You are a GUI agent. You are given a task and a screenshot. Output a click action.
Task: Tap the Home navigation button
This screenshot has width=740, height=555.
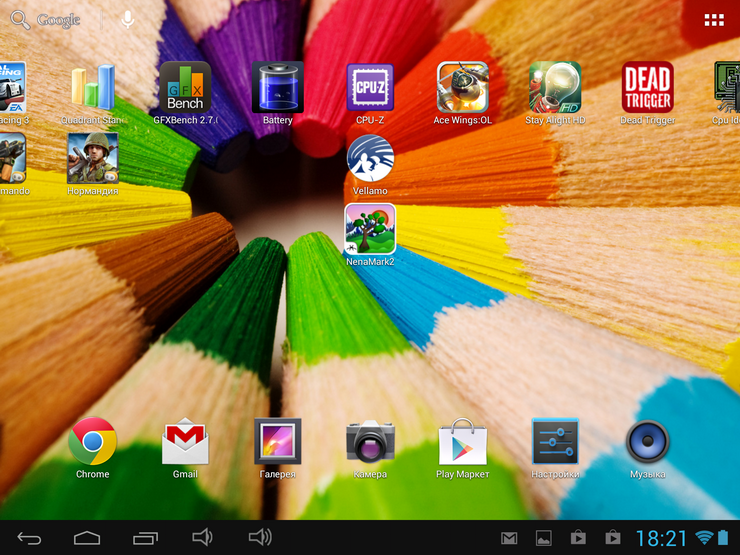pos(87,538)
